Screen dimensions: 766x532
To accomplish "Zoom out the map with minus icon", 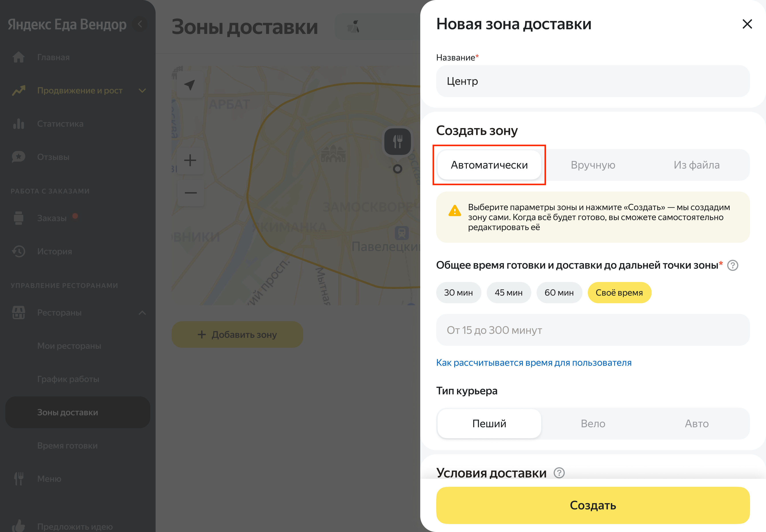I will pyautogui.click(x=190, y=193).
